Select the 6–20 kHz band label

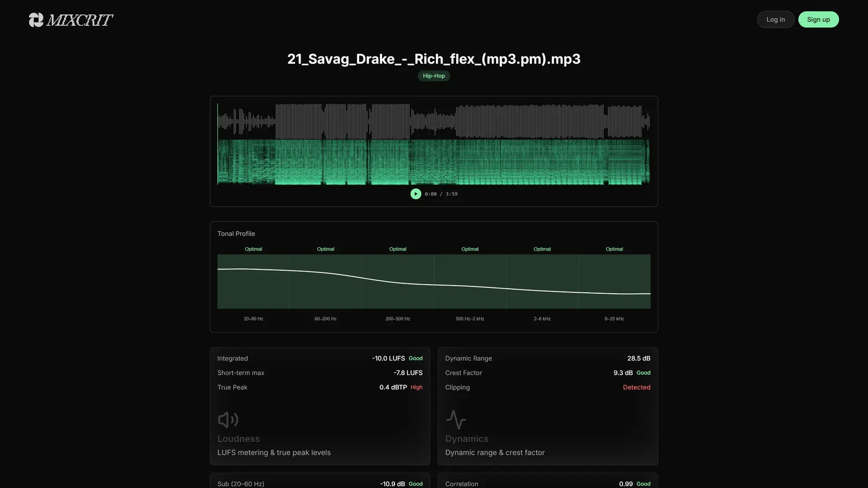[614, 319]
